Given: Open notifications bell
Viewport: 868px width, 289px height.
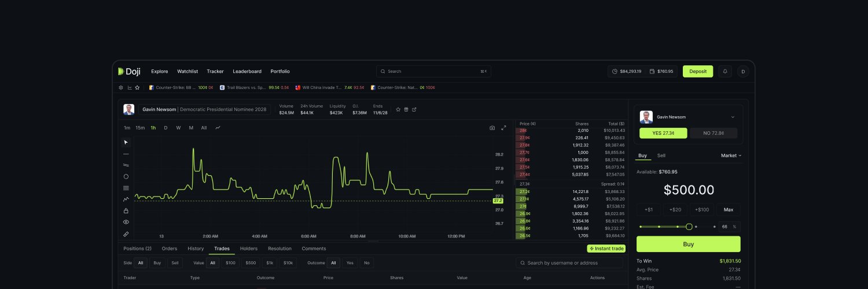Looking at the screenshot, I should click(x=725, y=71).
